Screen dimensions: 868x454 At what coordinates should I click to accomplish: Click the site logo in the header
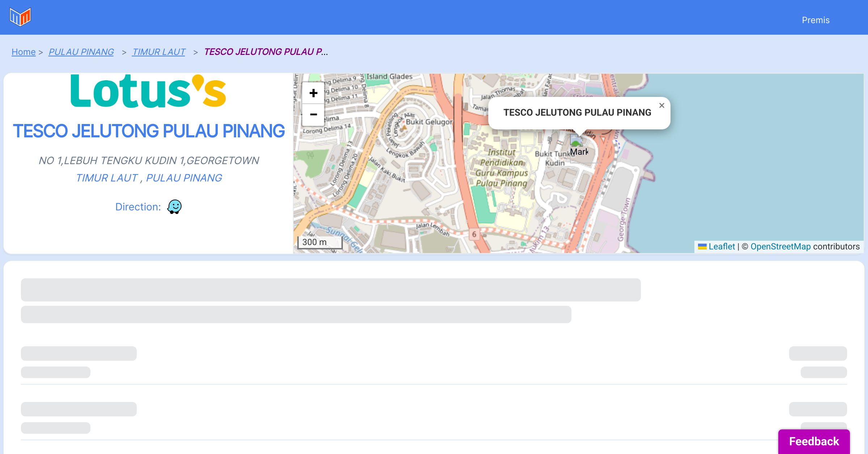tap(20, 17)
